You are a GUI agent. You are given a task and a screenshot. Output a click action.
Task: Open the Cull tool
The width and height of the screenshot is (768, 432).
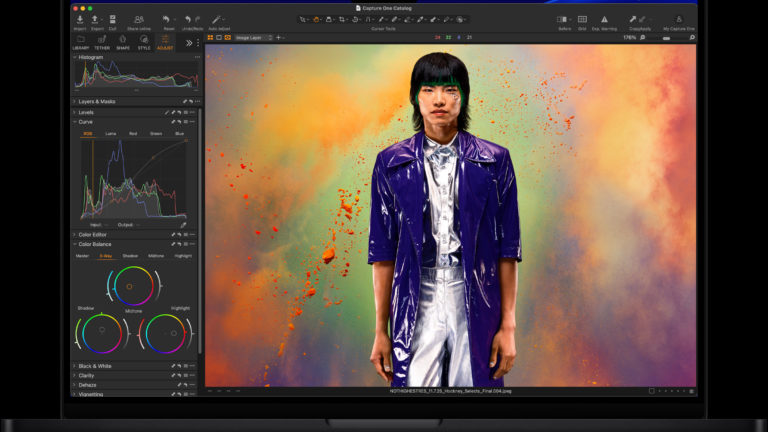pyautogui.click(x=112, y=19)
